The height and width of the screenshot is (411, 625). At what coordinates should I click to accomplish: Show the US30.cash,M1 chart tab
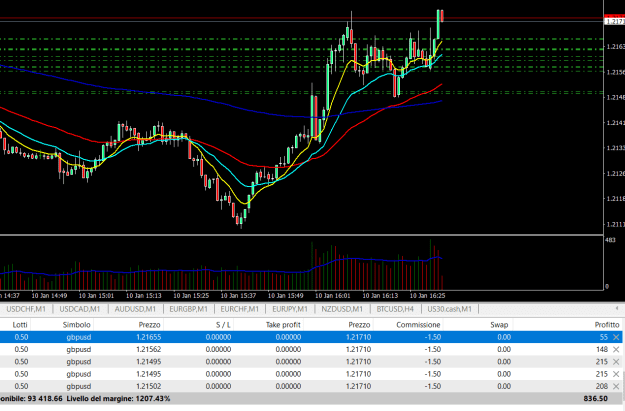[449, 309]
